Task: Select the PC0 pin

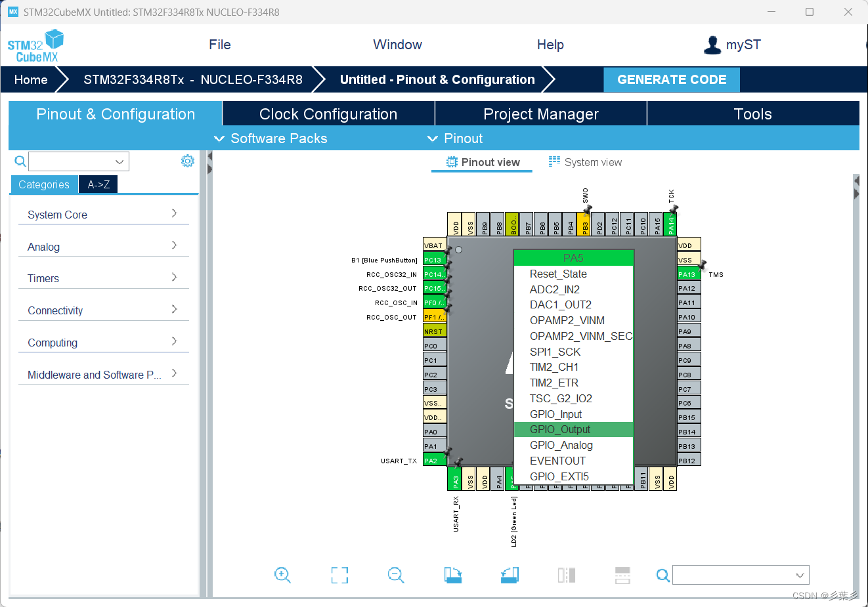Action: [435, 346]
